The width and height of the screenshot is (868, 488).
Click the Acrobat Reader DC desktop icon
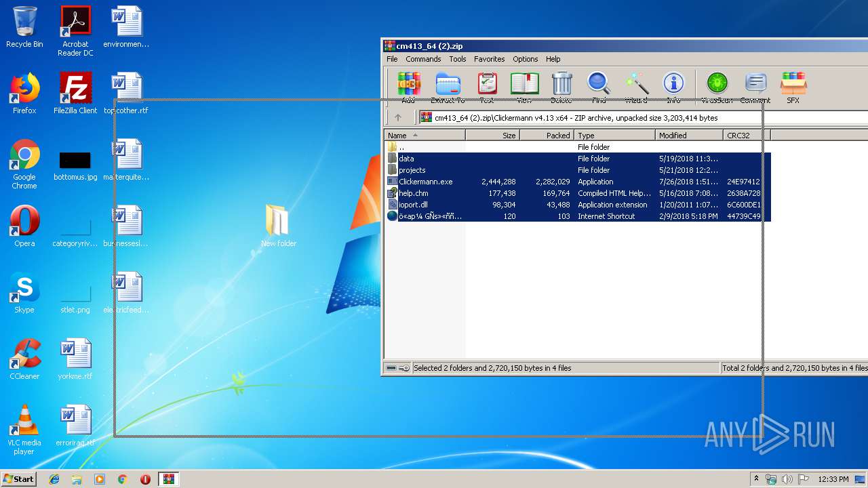(x=75, y=31)
